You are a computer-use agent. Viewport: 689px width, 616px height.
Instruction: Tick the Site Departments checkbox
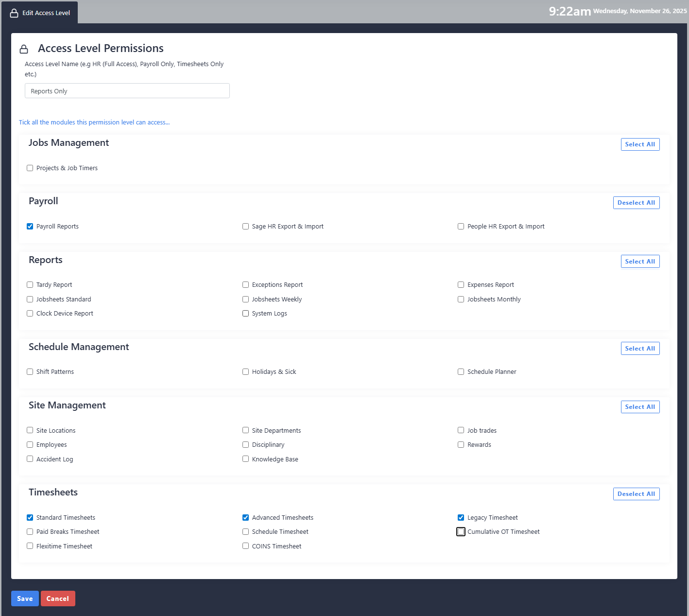click(x=246, y=430)
